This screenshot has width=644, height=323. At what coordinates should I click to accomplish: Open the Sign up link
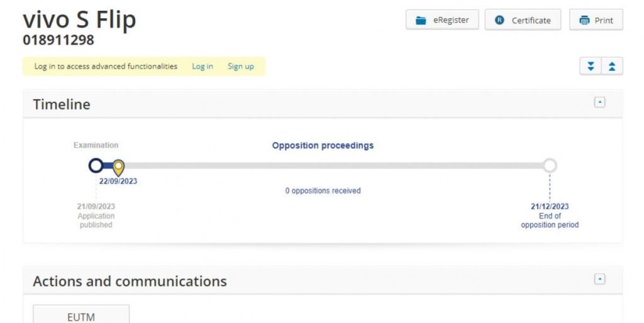[x=241, y=66]
